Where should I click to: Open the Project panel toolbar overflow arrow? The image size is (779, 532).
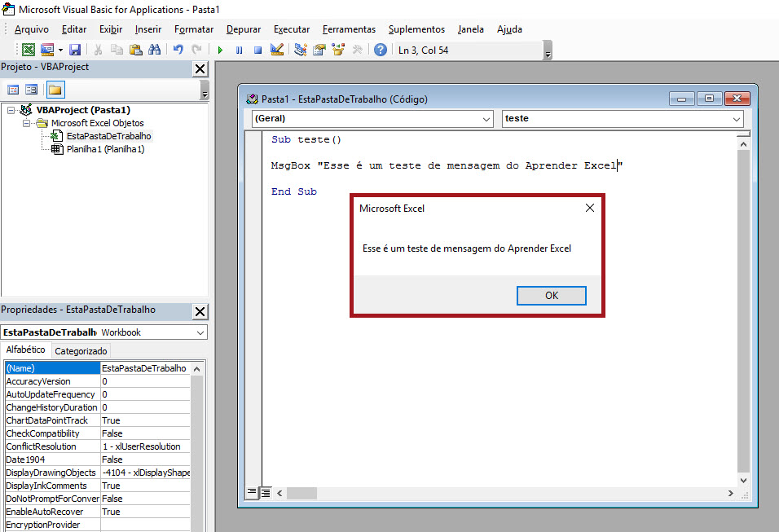[x=205, y=91]
